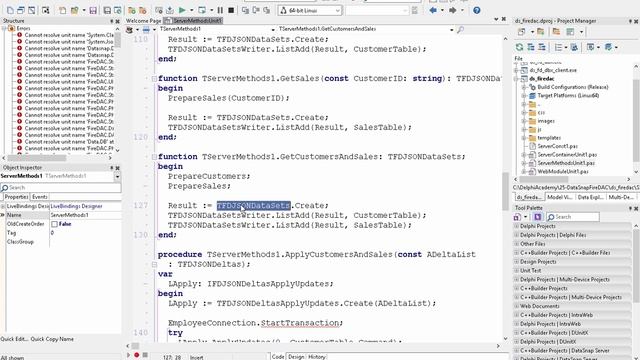Select ServerContainerUnit1.pas in project tree
640x360 pixels.
tap(567, 155)
